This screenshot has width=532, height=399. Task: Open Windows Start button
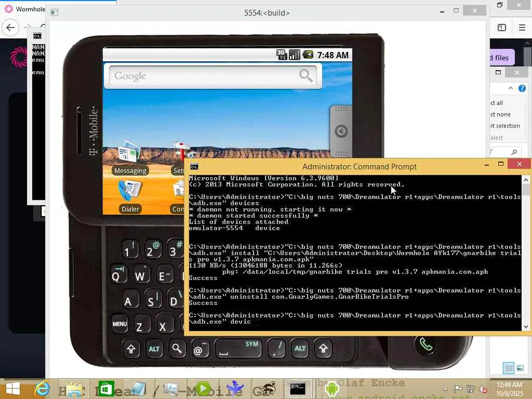[x=12, y=389]
